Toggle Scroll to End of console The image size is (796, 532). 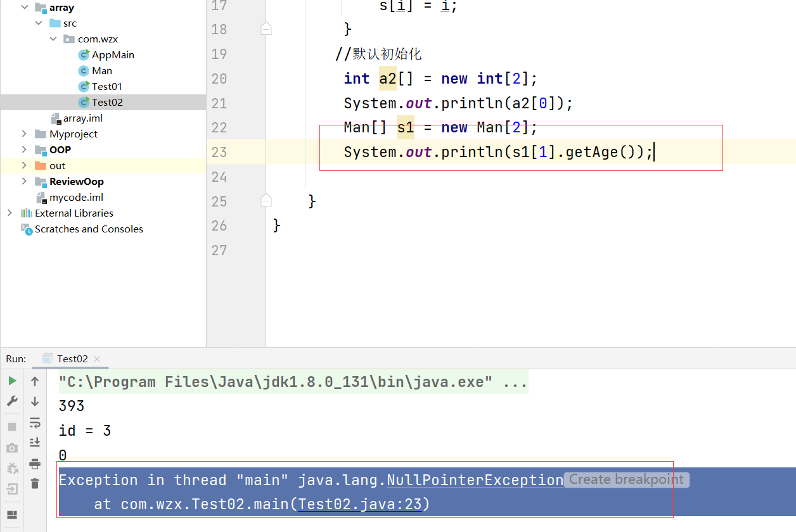coord(35,442)
